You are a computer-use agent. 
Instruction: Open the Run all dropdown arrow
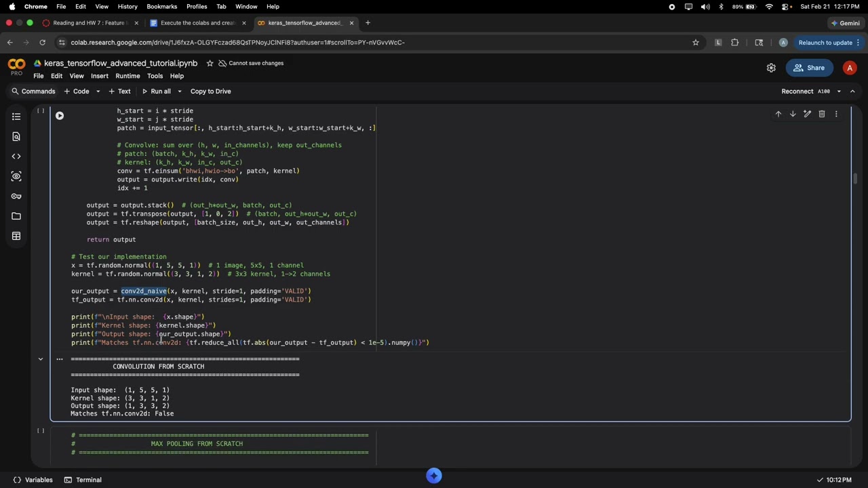180,91
